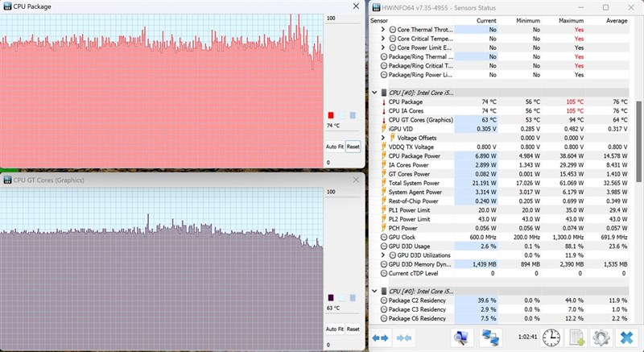Open sensor settings gear icon
This screenshot has height=352, width=644.
(x=601, y=338)
